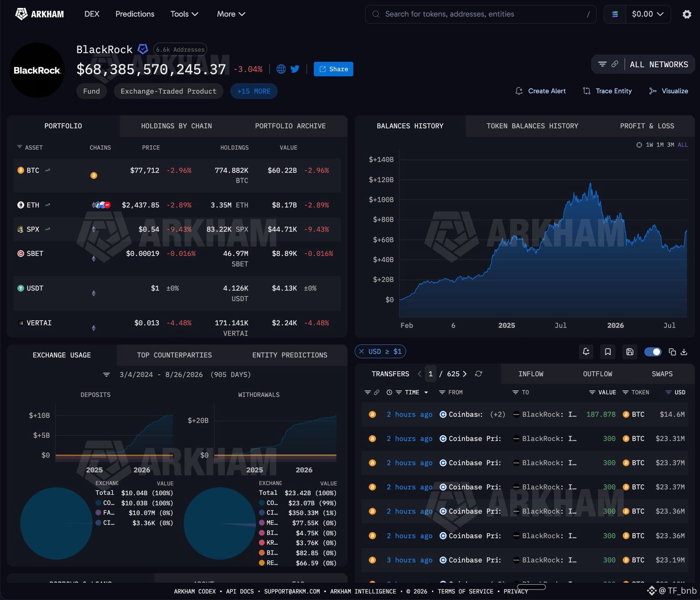Select the 3M chart range

(670, 145)
